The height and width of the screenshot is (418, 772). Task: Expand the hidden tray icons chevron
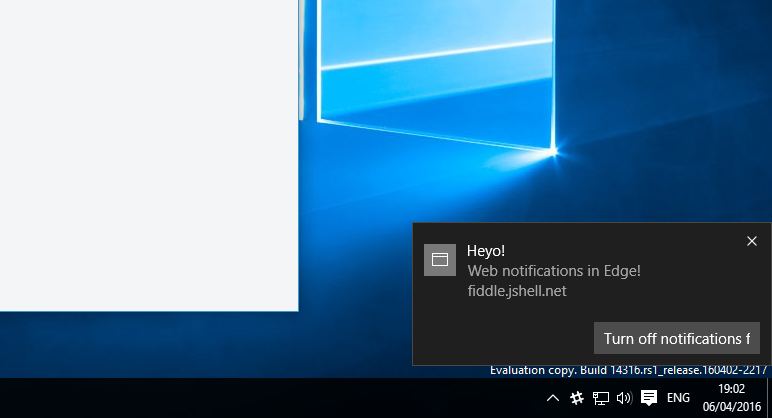pyautogui.click(x=552, y=398)
